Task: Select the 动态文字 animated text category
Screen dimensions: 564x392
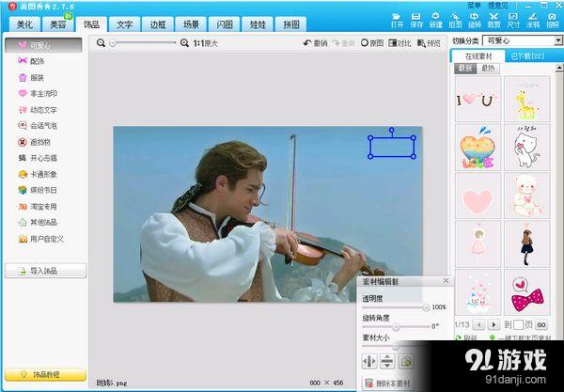Action: 38,110
